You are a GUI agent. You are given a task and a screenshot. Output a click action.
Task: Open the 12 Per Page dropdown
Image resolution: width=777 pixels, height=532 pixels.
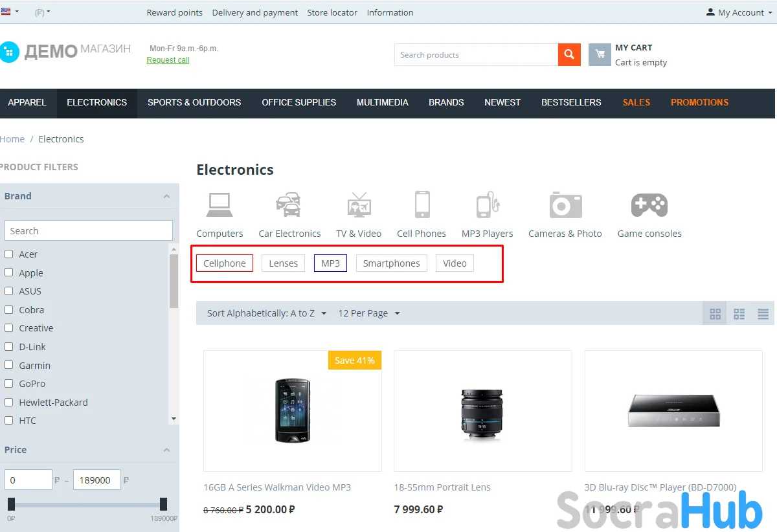pos(369,313)
